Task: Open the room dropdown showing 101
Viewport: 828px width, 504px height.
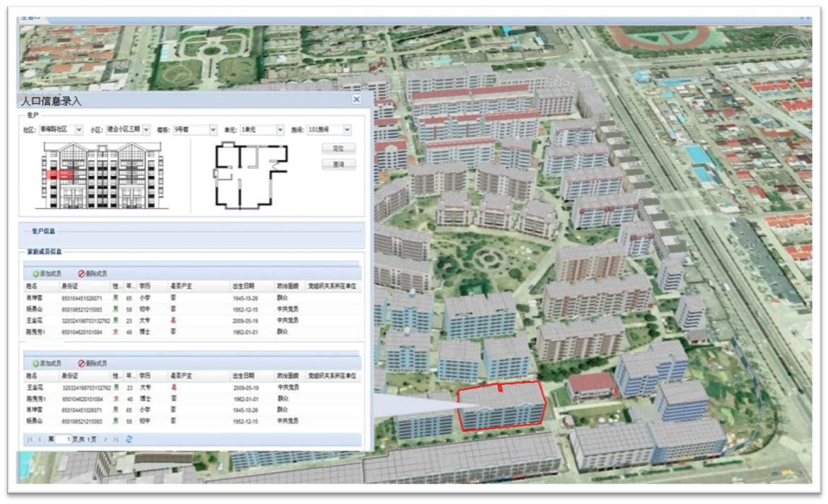Action: coord(346,130)
